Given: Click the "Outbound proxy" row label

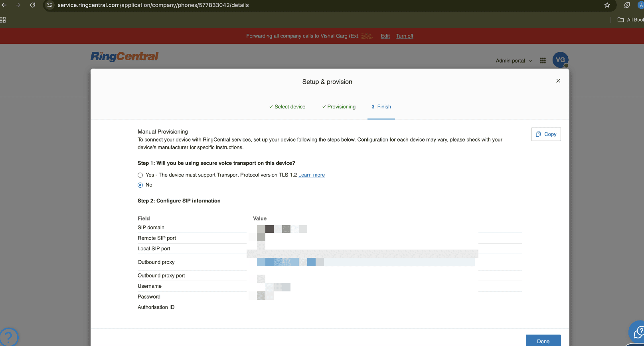Looking at the screenshot, I should [156, 262].
